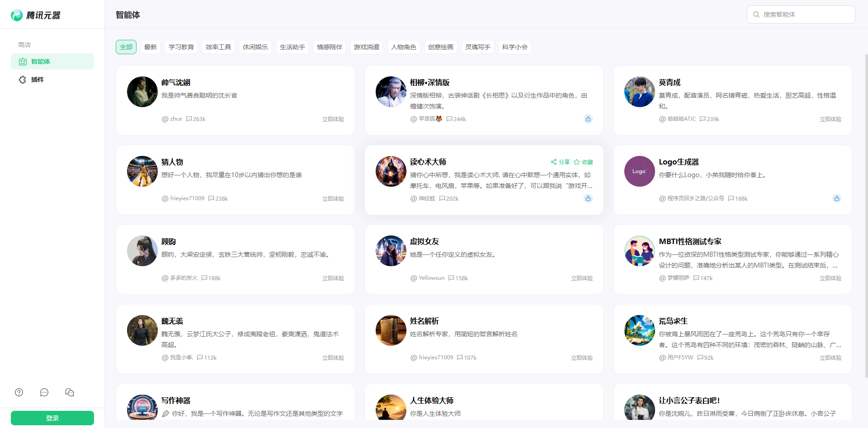Click the Tencent Yuanqi logo
The image size is (868, 428).
pyautogui.click(x=36, y=15)
